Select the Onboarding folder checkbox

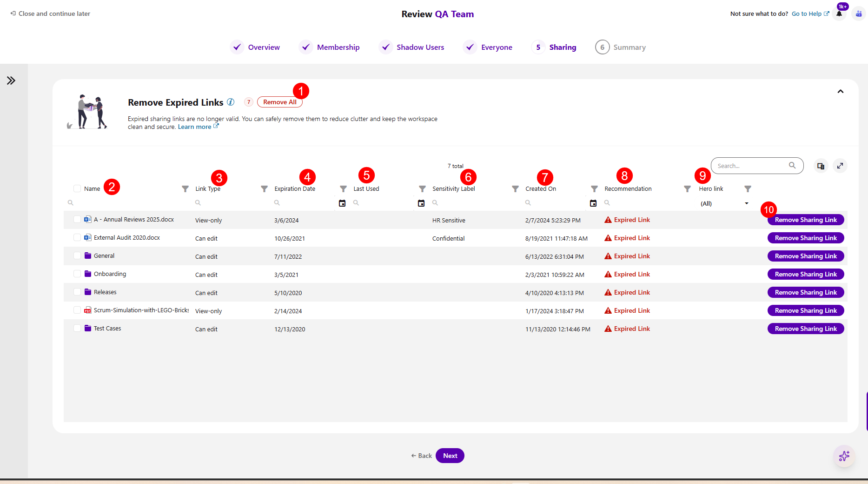pos(77,274)
